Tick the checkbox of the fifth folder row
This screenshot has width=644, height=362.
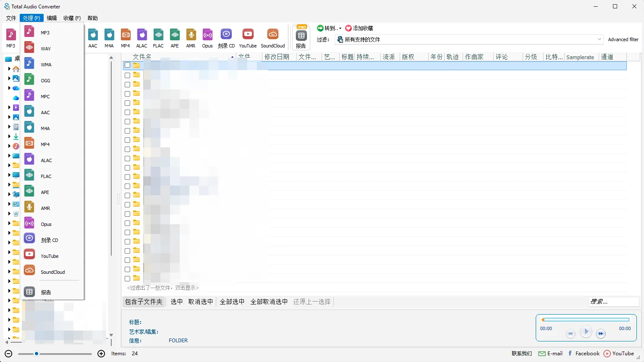pos(127,103)
